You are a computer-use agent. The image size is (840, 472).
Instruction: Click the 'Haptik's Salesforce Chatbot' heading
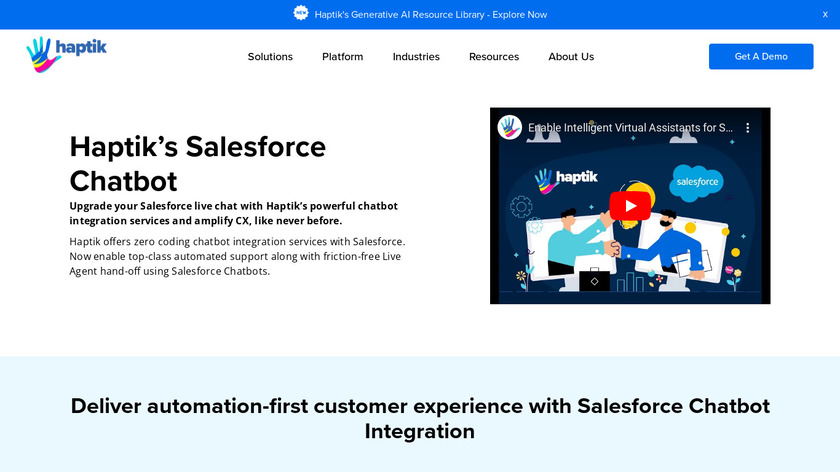pyautogui.click(x=198, y=163)
